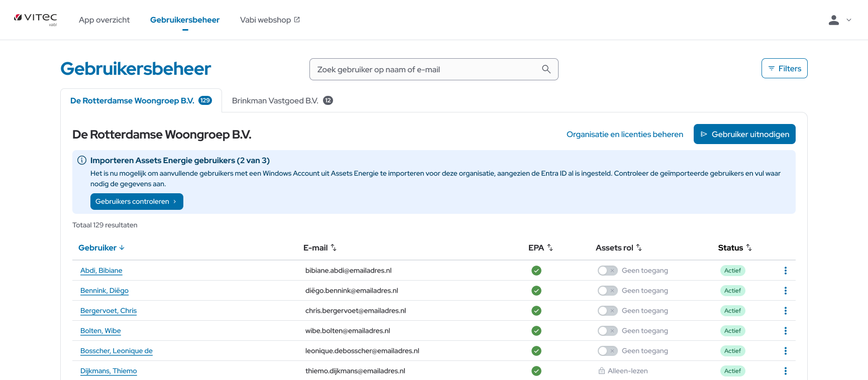The height and width of the screenshot is (380, 868).
Task: Open row actions menu for Dijkmans, Thiemo
Action: coord(785,371)
